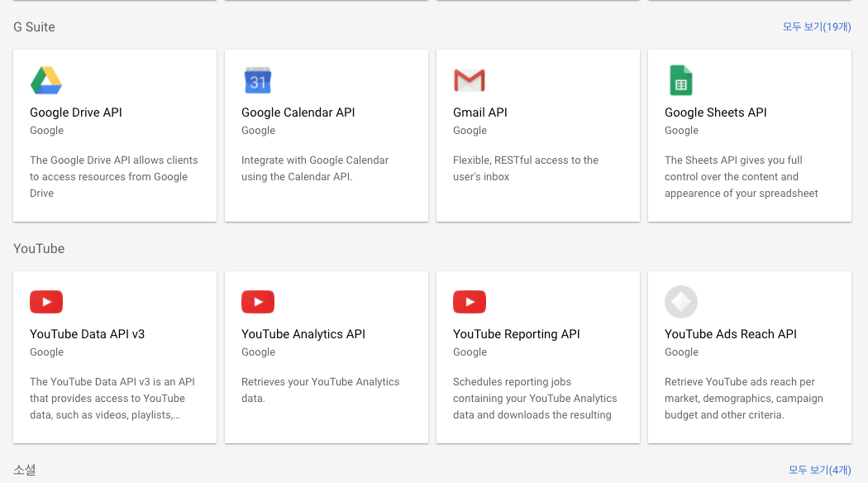
Task: Click the Google Drive triangle icon
Action: pos(46,80)
